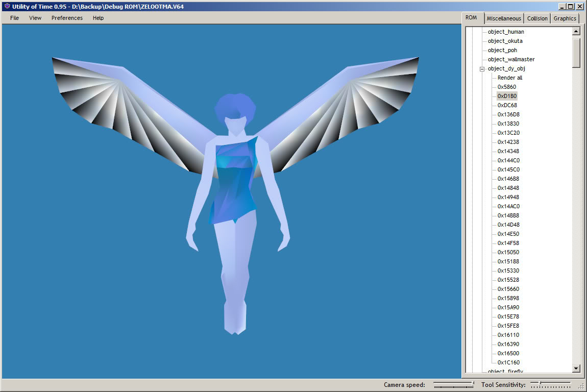The height and width of the screenshot is (392, 587).
Task: Select display list 0x14848
Action: pos(508,188)
